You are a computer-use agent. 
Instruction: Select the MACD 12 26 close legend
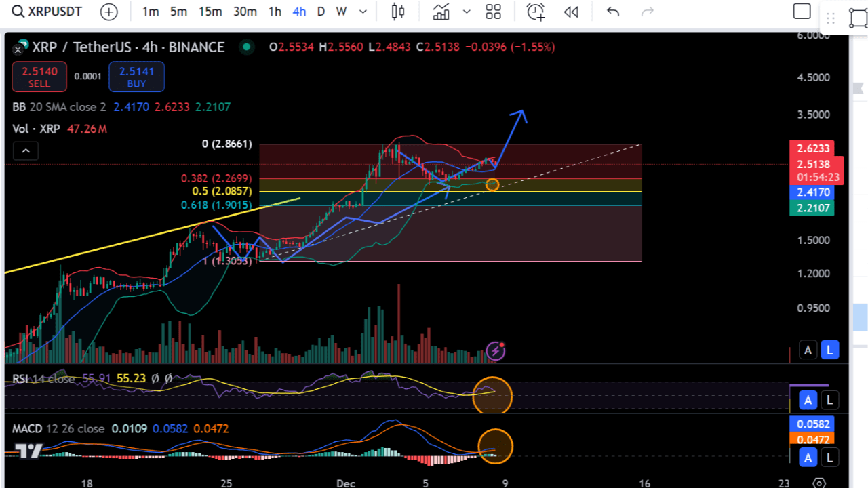click(58, 428)
